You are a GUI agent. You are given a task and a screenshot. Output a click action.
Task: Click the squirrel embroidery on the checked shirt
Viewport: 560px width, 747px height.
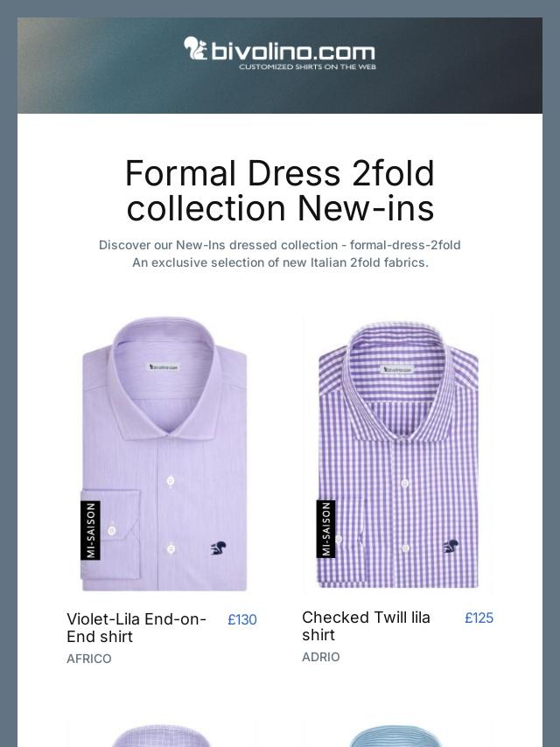point(451,547)
